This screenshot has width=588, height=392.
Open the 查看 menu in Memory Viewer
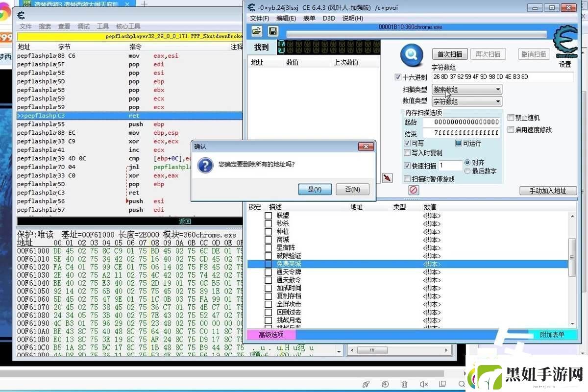64,26
